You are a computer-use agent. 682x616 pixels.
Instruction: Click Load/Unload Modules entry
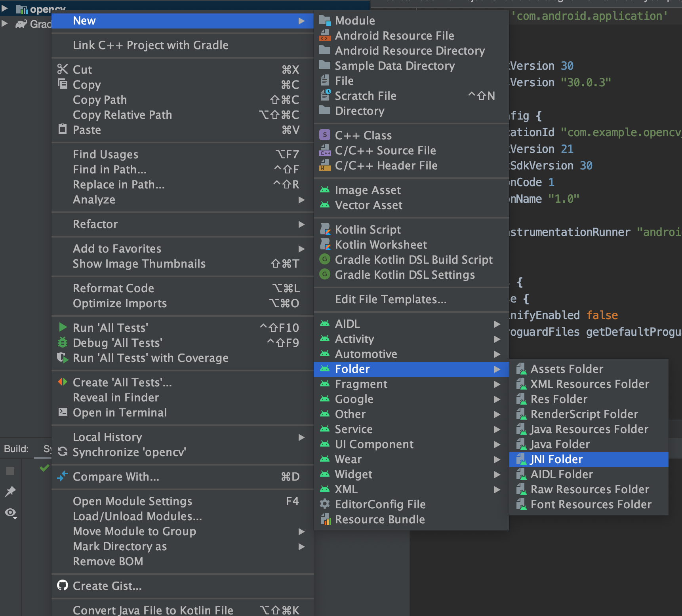click(182, 516)
